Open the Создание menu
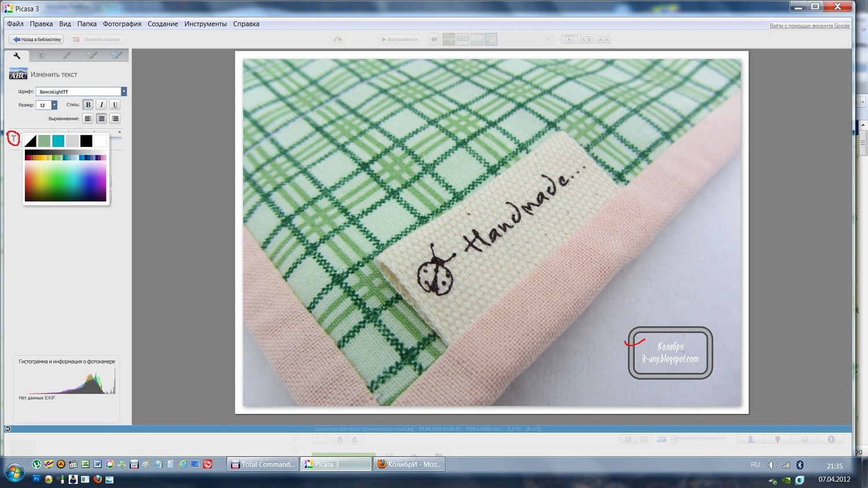Image resolution: width=868 pixels, height=488 pixels. (x=163, y=24)
